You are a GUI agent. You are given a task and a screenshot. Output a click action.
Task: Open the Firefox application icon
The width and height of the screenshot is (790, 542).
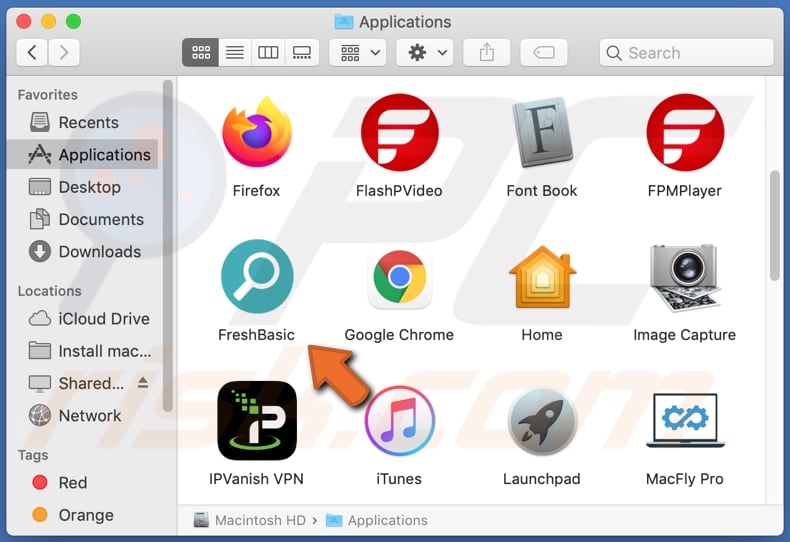click(257, 132)
